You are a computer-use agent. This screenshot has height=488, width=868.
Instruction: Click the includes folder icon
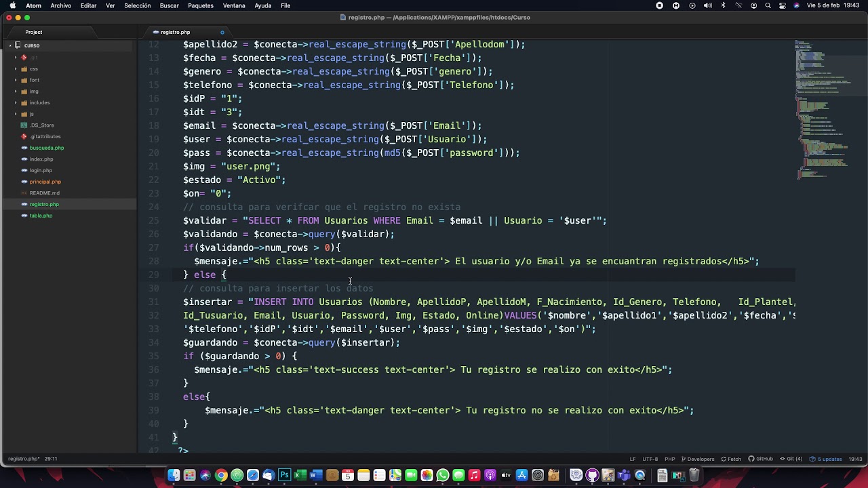(x=24, y=102)
